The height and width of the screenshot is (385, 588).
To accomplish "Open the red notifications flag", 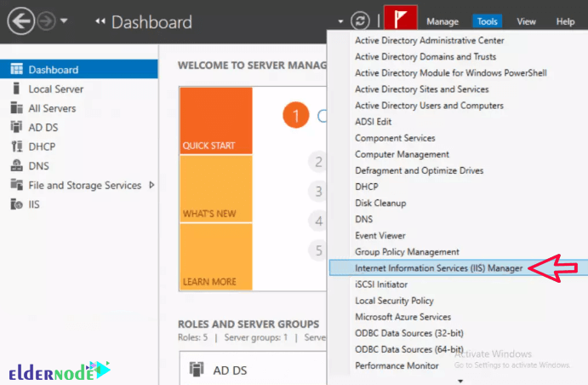I will 401,18.
